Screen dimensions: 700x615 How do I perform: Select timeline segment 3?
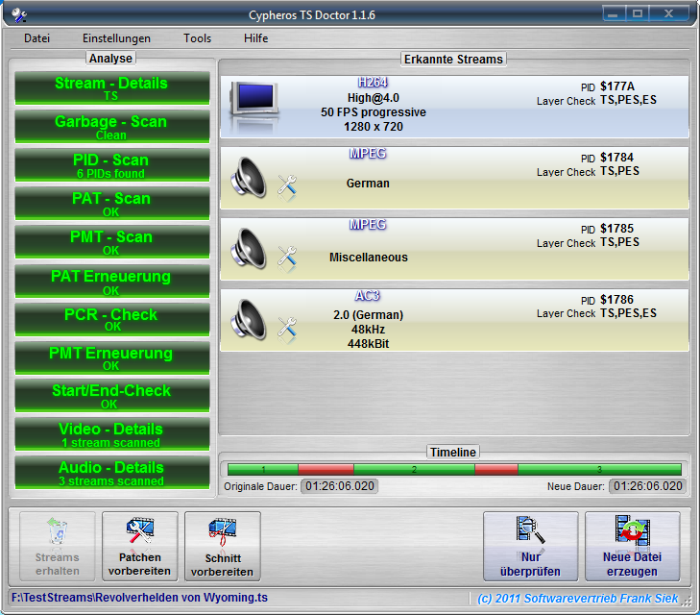(599, 469)
